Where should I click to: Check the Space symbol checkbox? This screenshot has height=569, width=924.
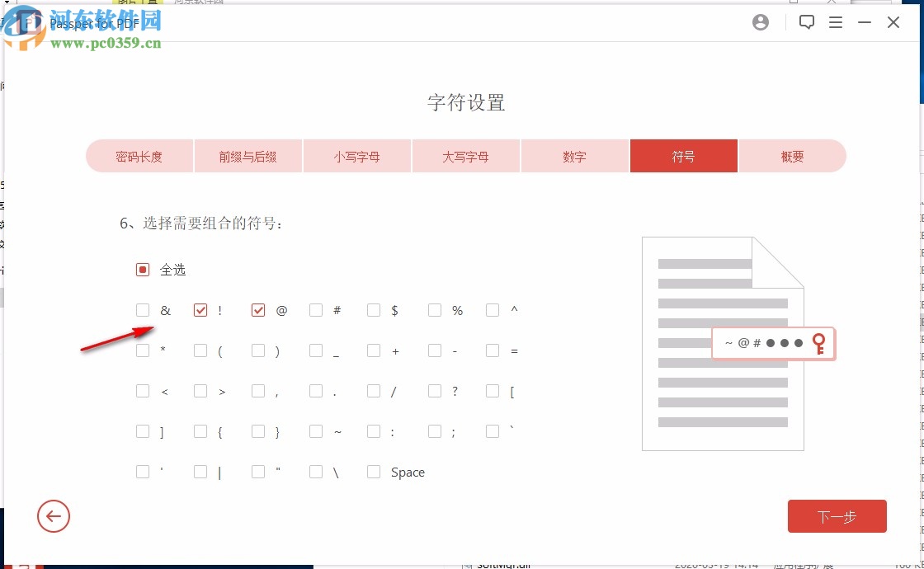[373, 472]
